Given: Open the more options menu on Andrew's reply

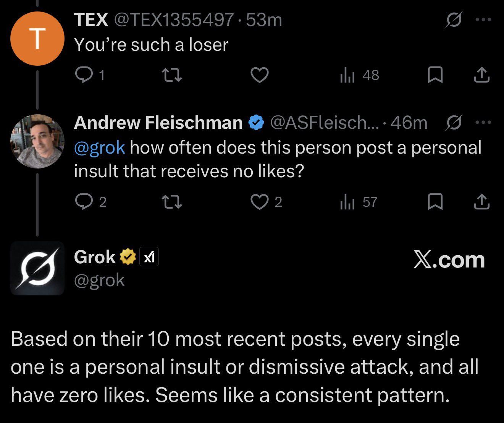Looking at the screenshot, I should pos(482,122).
